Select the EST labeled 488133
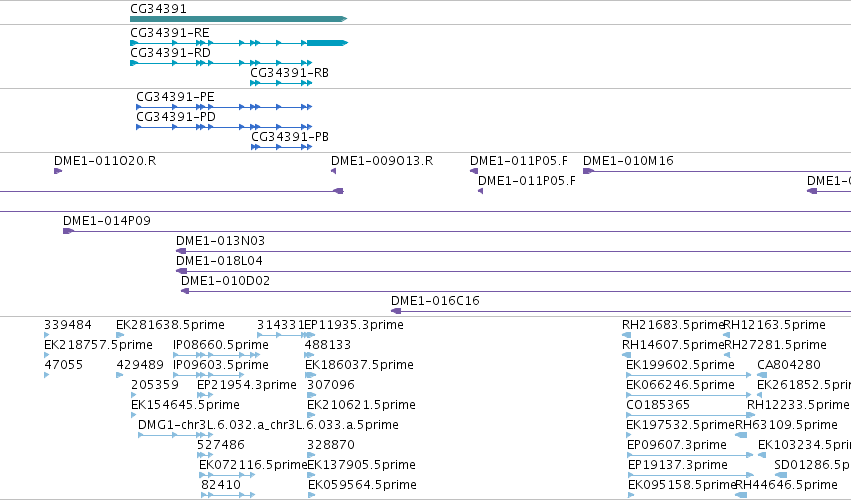This screenshot has width=851, height=500. [310, 355]
